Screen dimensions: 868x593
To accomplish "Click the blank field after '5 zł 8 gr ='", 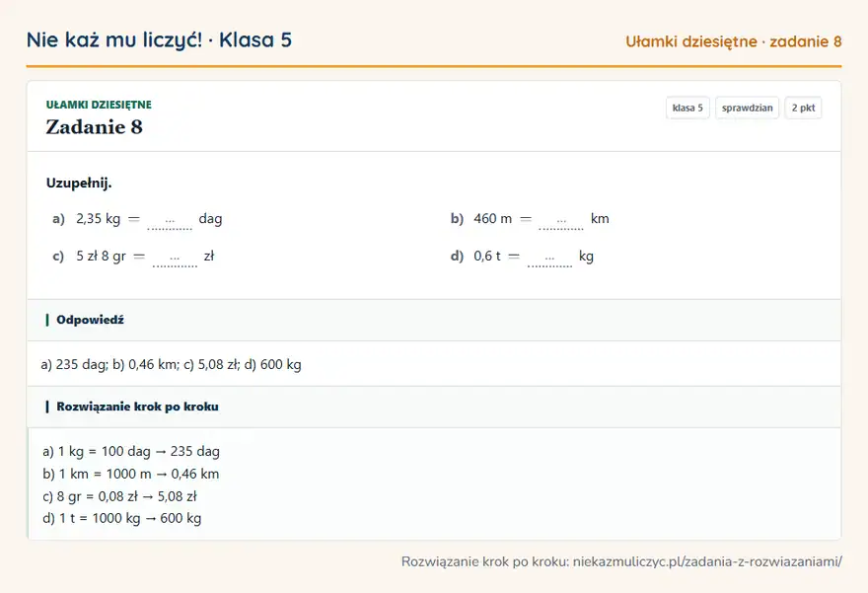I will pyautogui.click(x=175, y=258).
